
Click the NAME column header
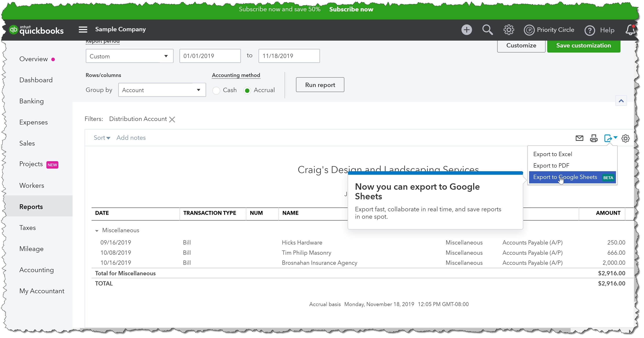(290, 213)
